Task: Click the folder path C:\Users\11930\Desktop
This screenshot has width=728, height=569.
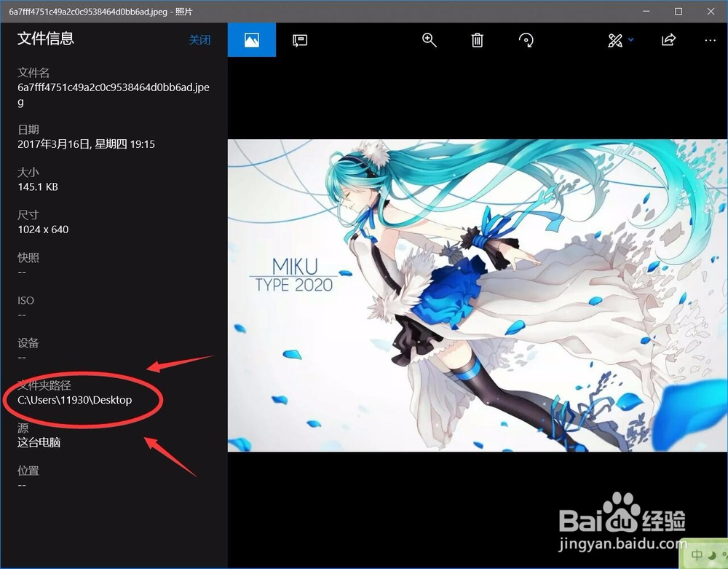Action: 75,400
